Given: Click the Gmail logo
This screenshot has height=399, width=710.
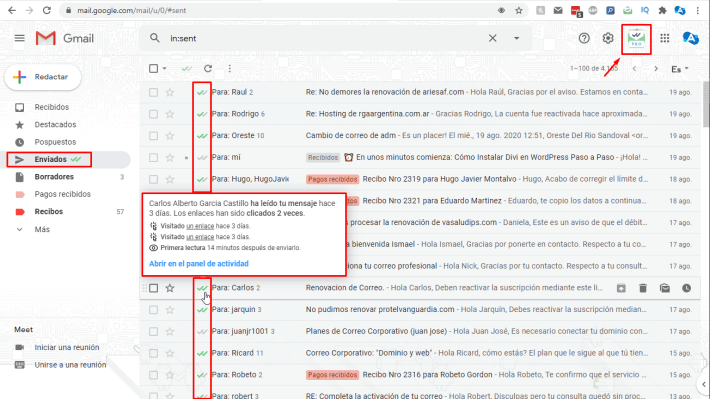Looking at the screenshot, I should tap(65, 38).
